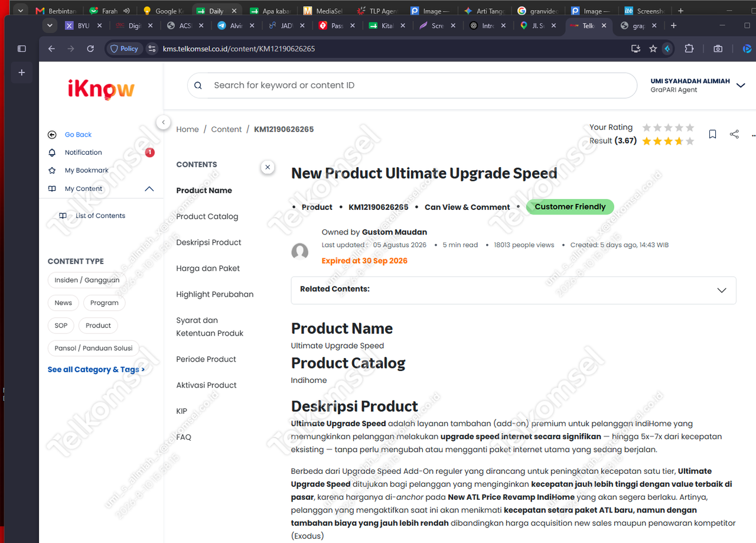Open the tab search dropdown left of the BYU tab
Screen dimensions: 756x543
point(50,25)
